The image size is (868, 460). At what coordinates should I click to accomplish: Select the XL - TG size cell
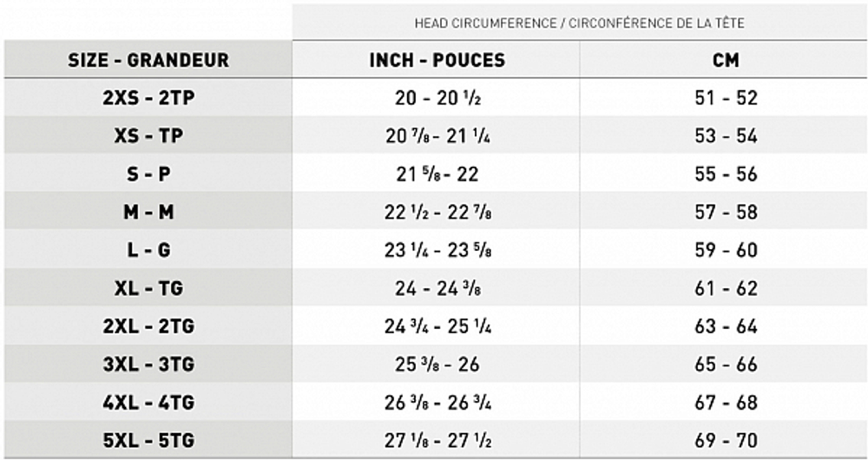[x=148, y=289]
